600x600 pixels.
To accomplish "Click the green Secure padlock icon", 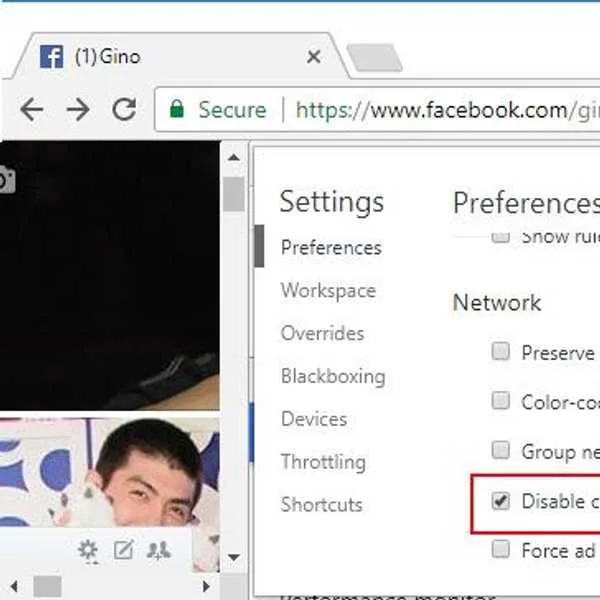I will (177, 109).
